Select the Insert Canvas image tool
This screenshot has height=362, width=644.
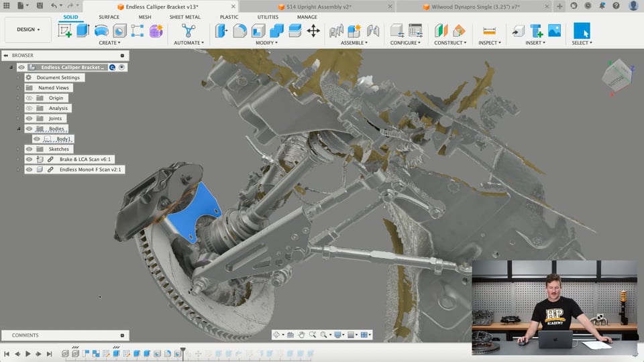click(555, 31)
